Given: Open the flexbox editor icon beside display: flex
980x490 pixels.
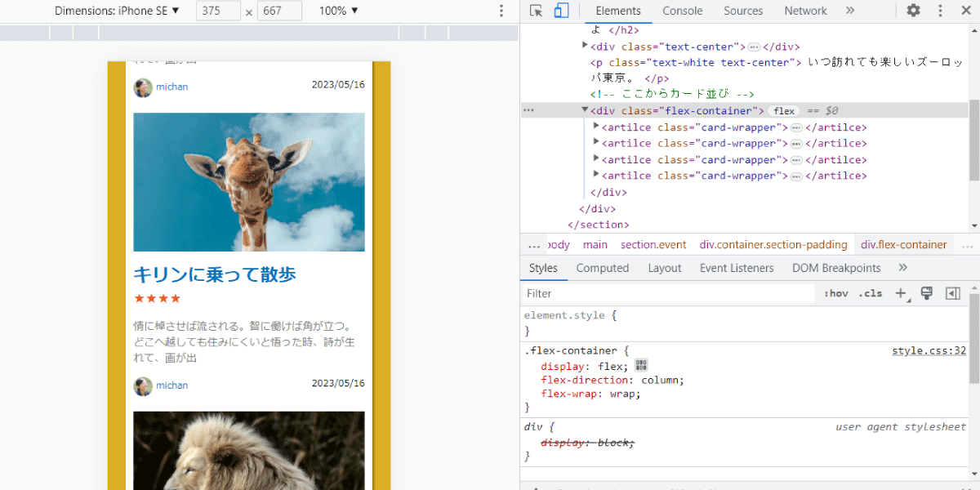Looking at the screenshot, I should tap(641, 366).
